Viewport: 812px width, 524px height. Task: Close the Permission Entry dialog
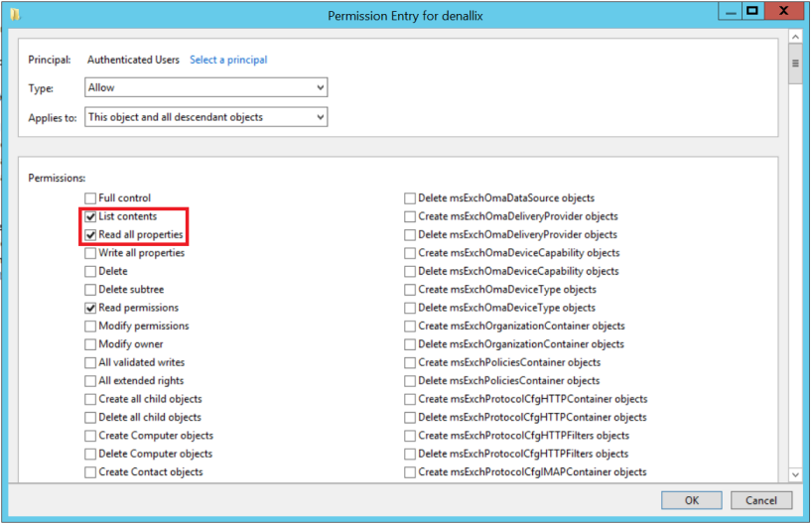[x=783, y=11]
